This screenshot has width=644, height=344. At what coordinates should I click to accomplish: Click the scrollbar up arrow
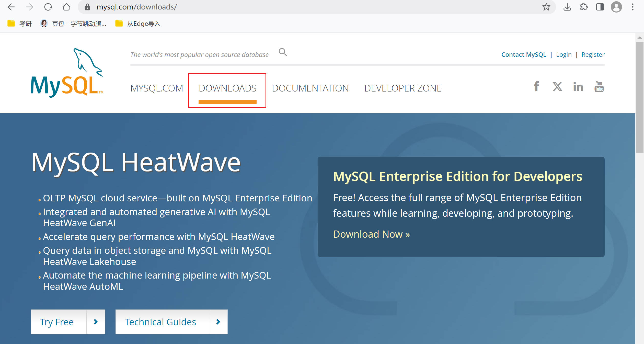[640, 38]
